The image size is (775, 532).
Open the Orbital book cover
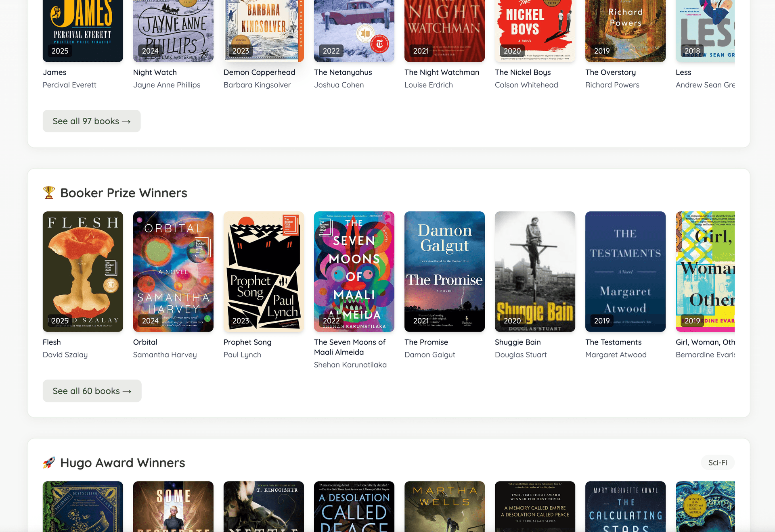tap(173, 271)
